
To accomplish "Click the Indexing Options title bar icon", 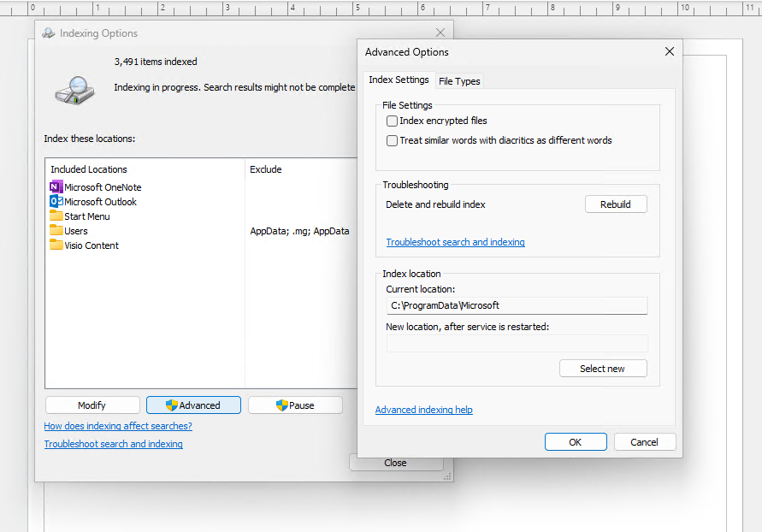I will pyautogui.click(x=49, y=33).
